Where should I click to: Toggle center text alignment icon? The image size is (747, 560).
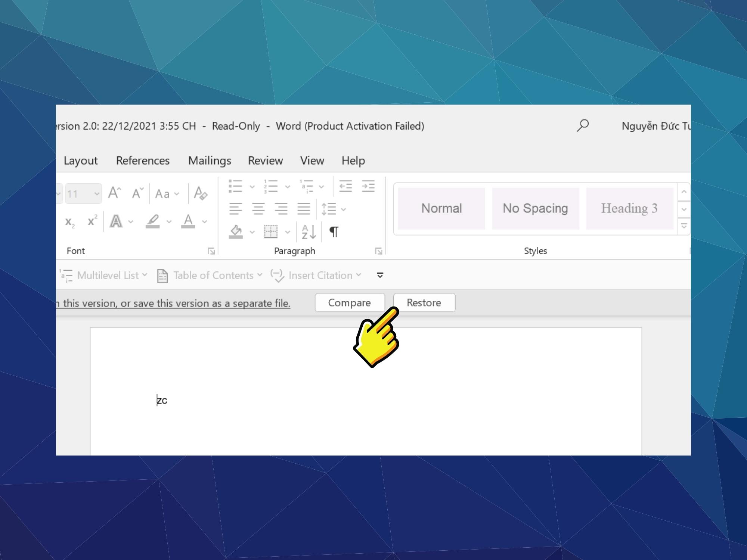pos(257,209)
